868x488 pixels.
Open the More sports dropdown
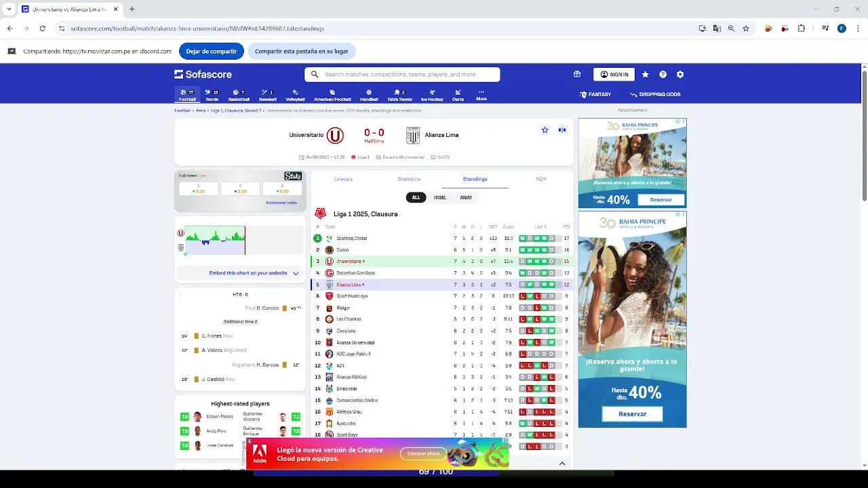click(x=481, y=95)
